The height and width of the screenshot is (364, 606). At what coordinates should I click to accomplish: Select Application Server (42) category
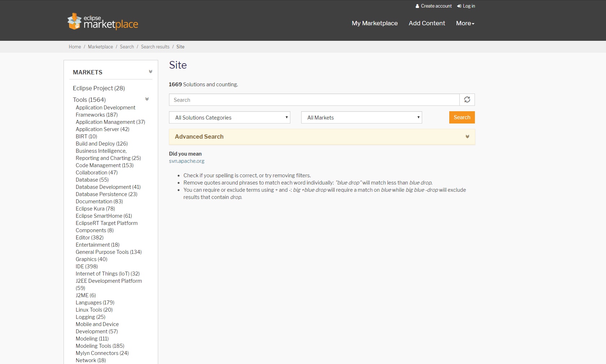click(103, 129)
